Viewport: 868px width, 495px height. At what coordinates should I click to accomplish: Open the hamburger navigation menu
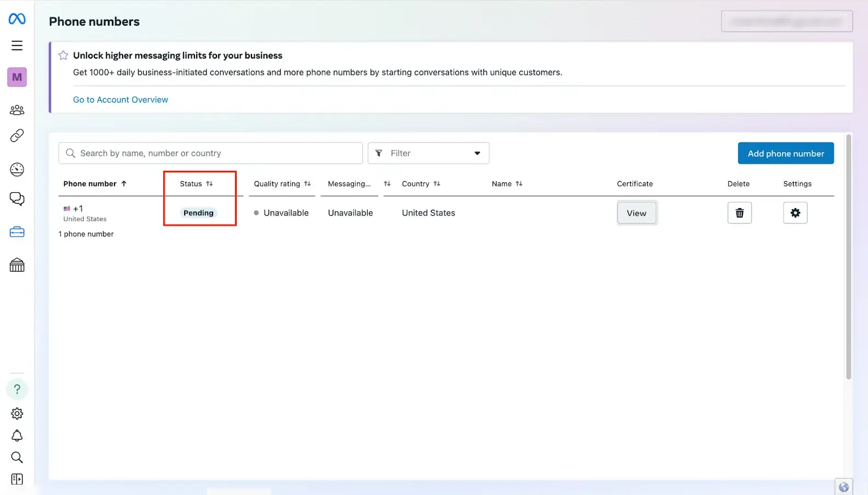(17, 45)
